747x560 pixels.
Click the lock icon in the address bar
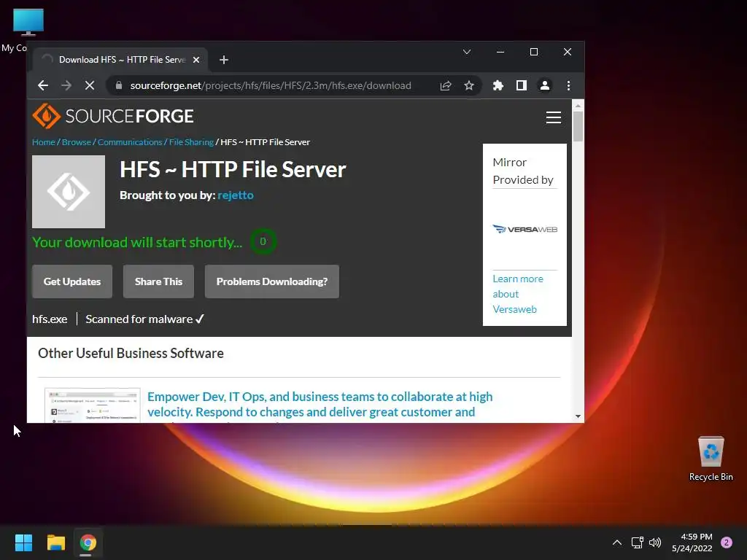[x=119, y=86]
